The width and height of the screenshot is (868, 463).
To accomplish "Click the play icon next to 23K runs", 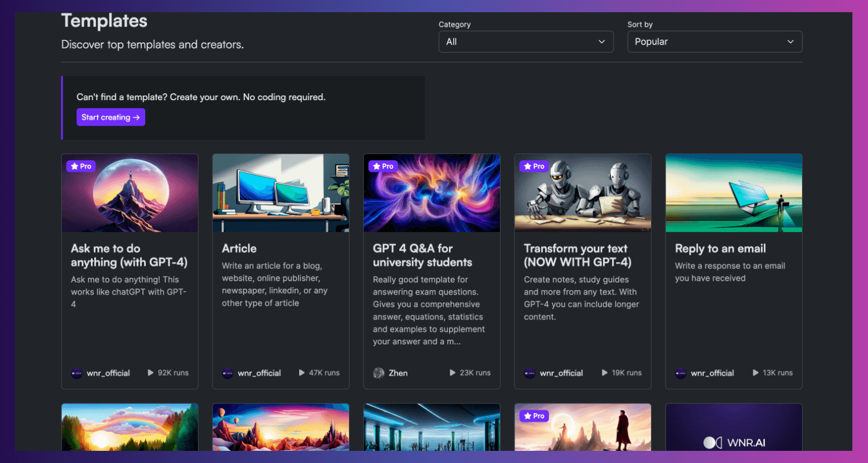I will [453, 373].
